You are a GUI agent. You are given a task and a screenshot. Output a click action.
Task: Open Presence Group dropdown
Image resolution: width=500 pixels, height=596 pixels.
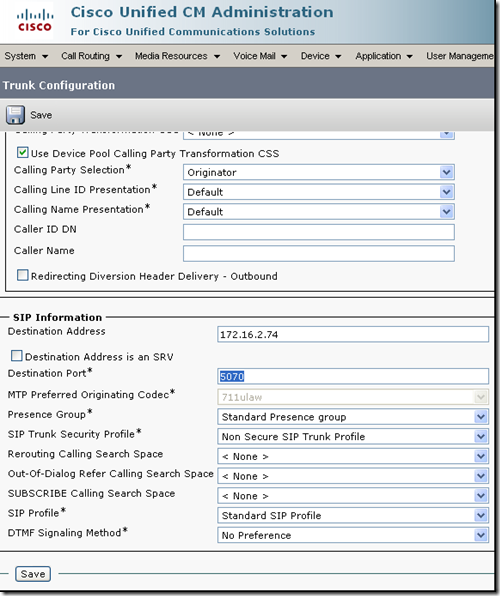point(353,417)
